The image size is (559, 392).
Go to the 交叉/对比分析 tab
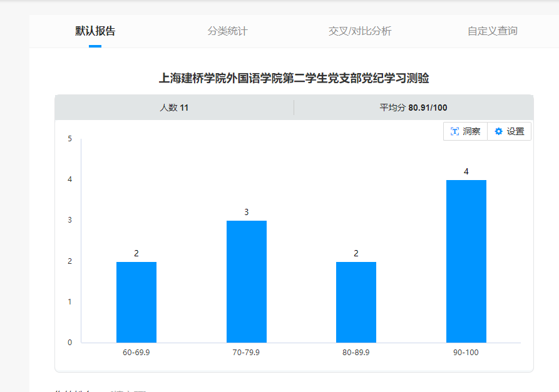360,31
